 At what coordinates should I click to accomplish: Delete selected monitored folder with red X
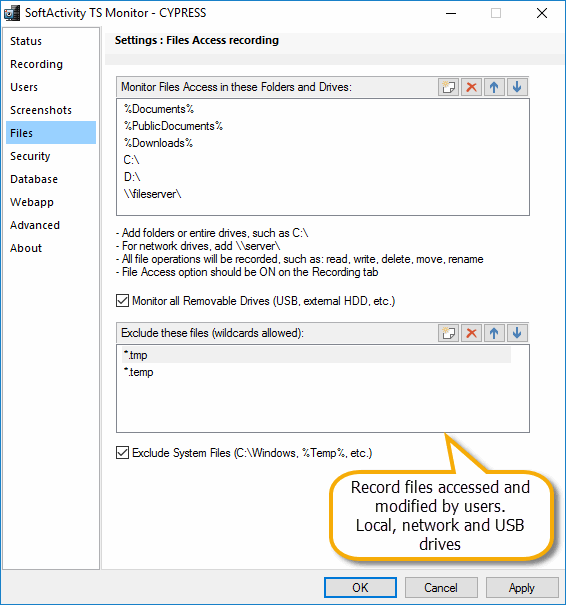point(471,87)
